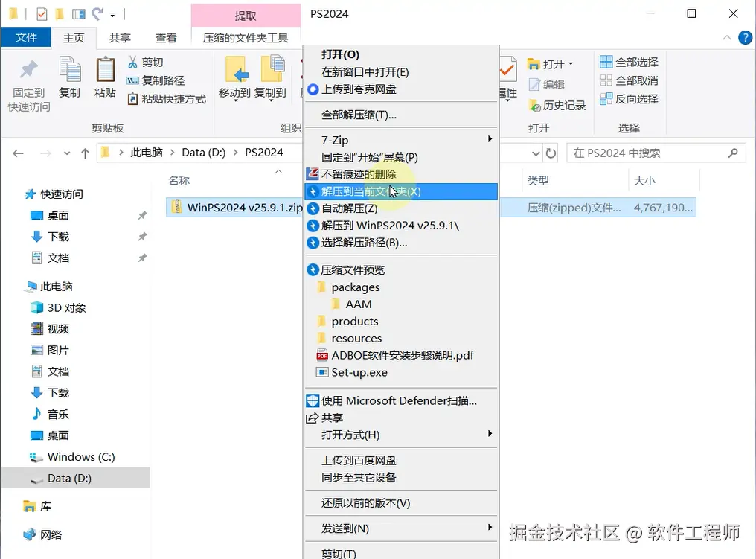
Task: Choose Pin to Start (固定到开始屏幕)
Action: 401,157
